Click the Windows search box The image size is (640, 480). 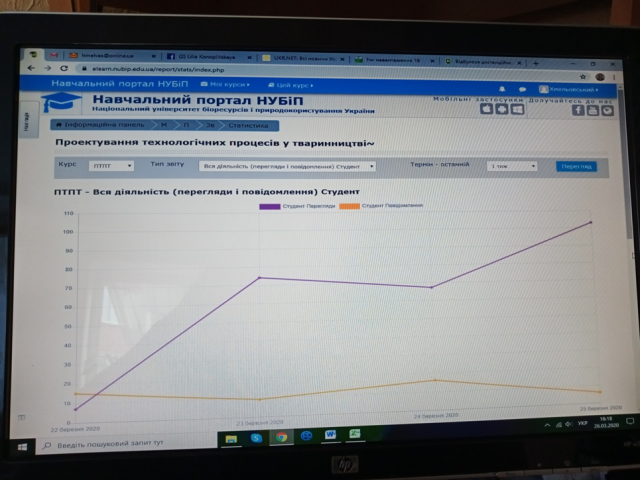pos(126,443)
